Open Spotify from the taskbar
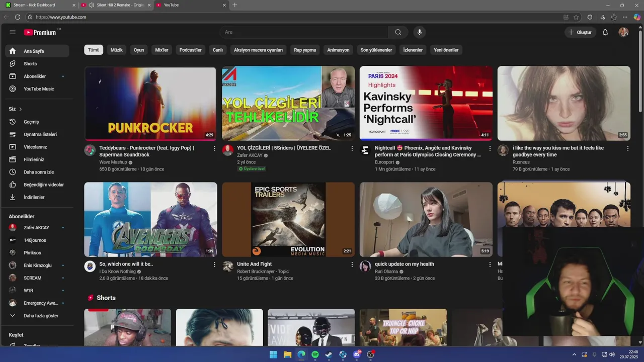Viewport: 644px width, 362px height. click(315, 354)
